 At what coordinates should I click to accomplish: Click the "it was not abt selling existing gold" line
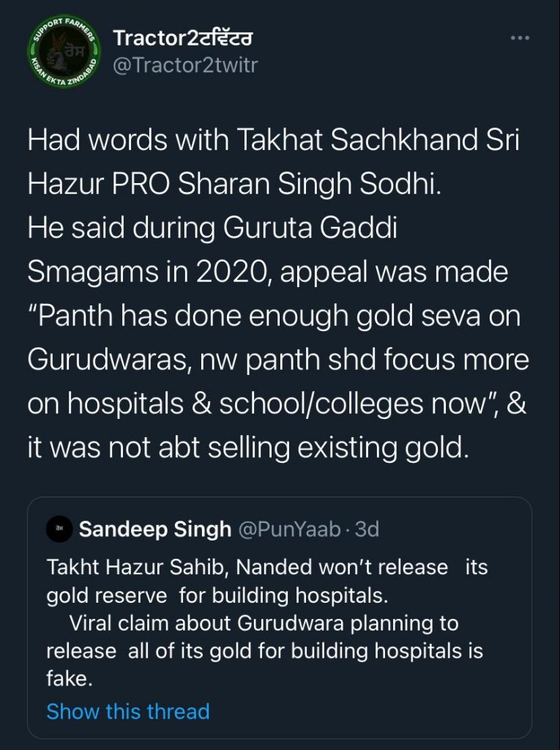(x=247, y=448)
